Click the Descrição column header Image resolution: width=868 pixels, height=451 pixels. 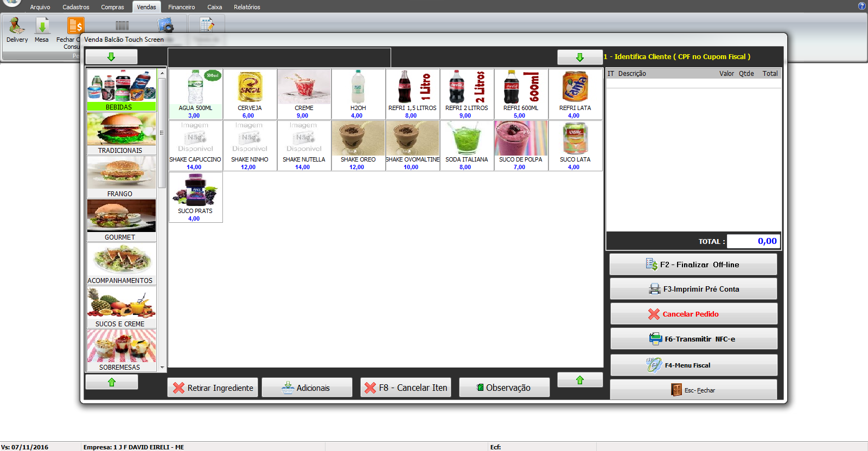click(632, 73)
